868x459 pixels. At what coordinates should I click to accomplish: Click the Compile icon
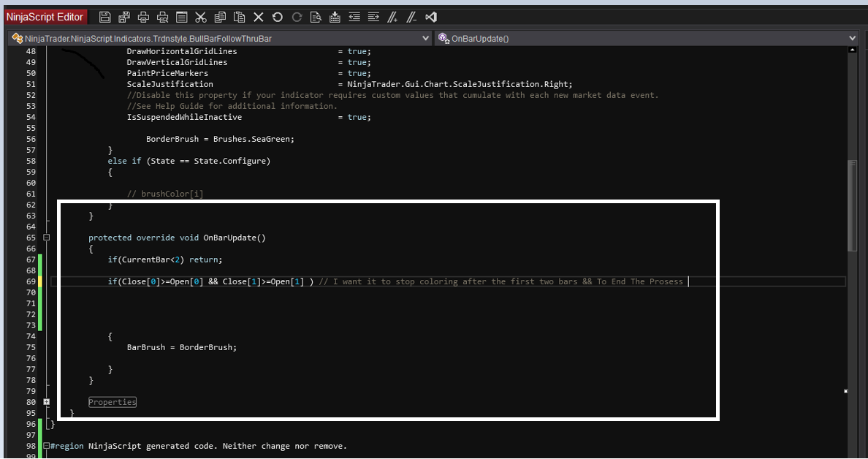(335, 17)
